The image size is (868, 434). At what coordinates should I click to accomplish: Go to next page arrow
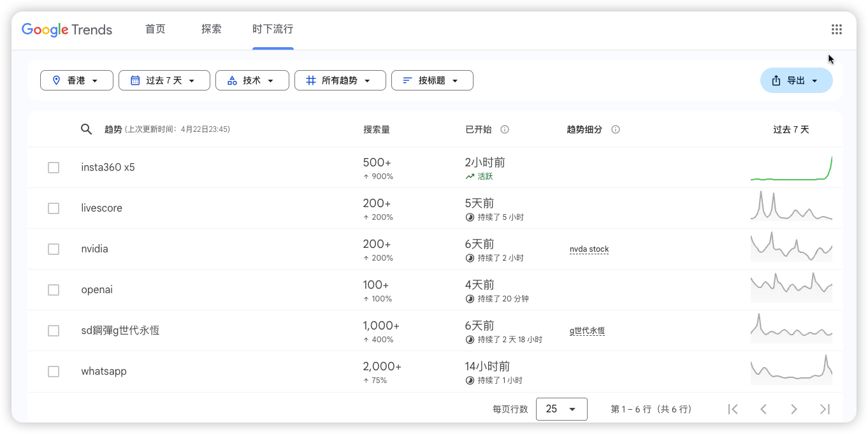point(794,409)
